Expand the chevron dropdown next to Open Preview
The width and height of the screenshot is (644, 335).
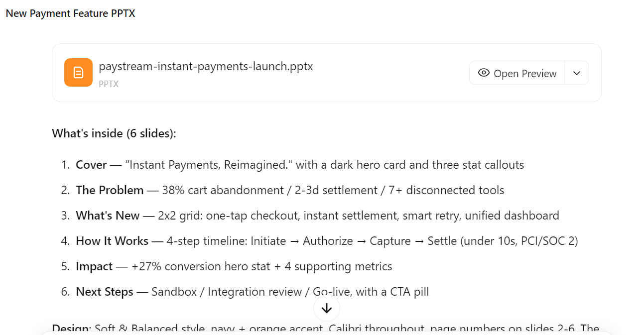(577, 73)
